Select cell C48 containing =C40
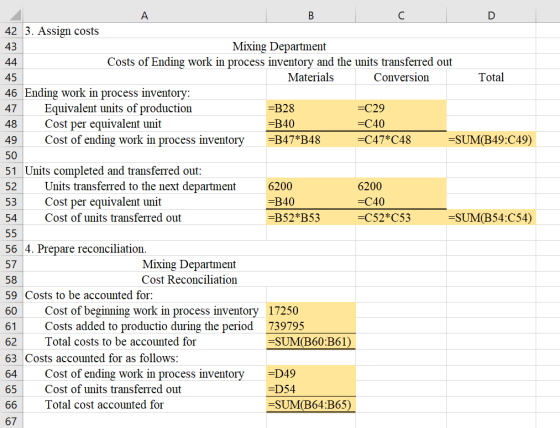Image resolution: width=560 pixels, height=428 pixels. (x=401, y=124)
